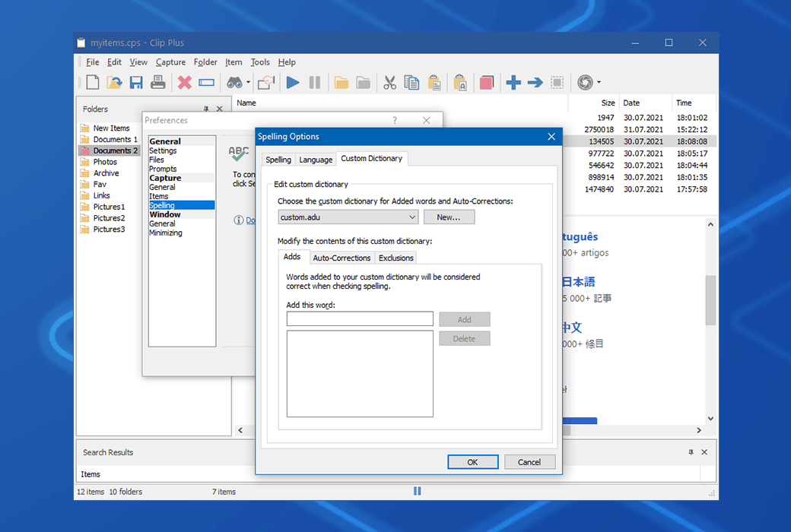Click the dashed selection square icon

(557, 82)
